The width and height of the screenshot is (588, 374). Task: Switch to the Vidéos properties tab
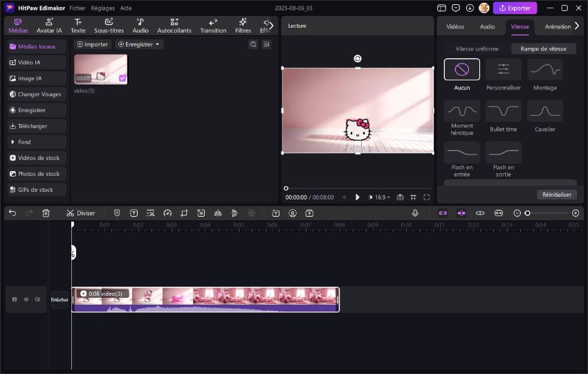(x=455, y=26)
